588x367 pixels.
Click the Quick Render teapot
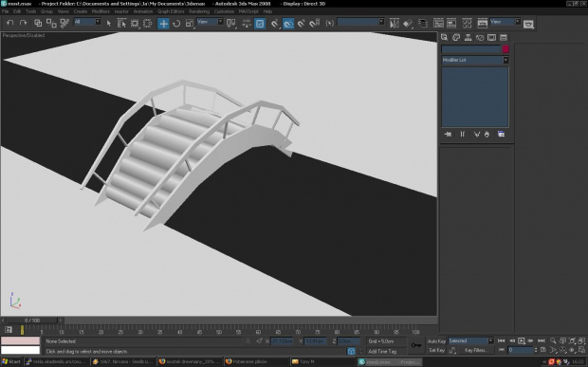click(528, 25)
